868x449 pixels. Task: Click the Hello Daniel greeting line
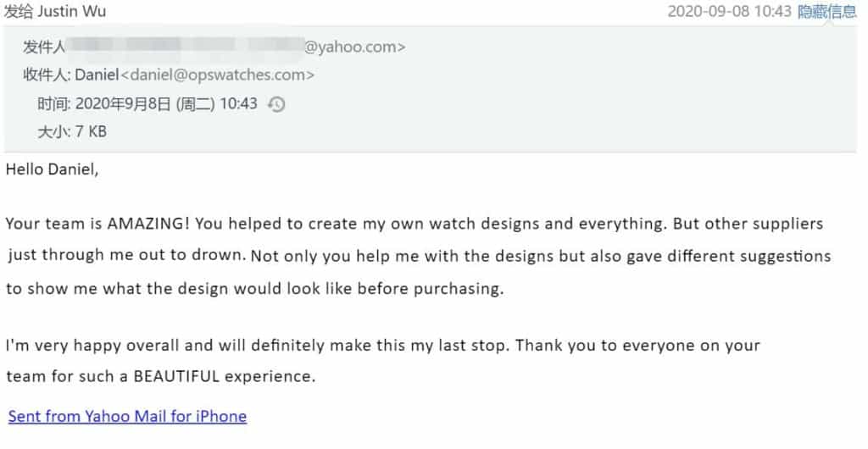(x=53, y=169)
